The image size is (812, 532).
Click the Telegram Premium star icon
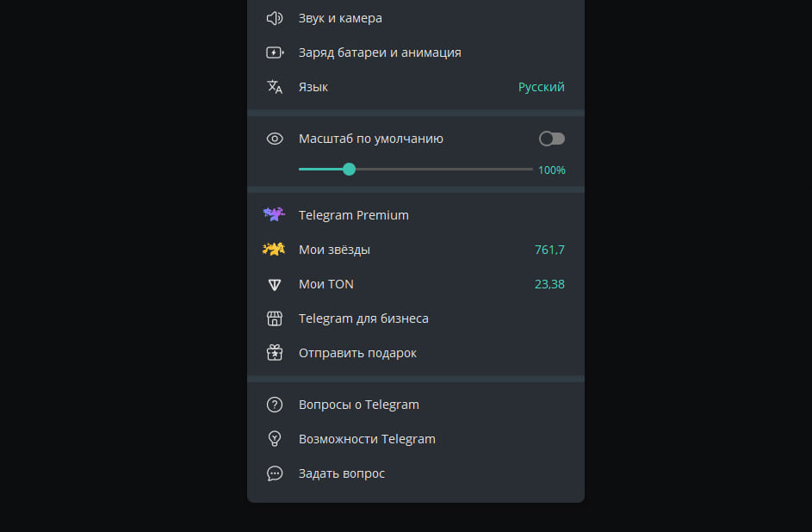275,214
